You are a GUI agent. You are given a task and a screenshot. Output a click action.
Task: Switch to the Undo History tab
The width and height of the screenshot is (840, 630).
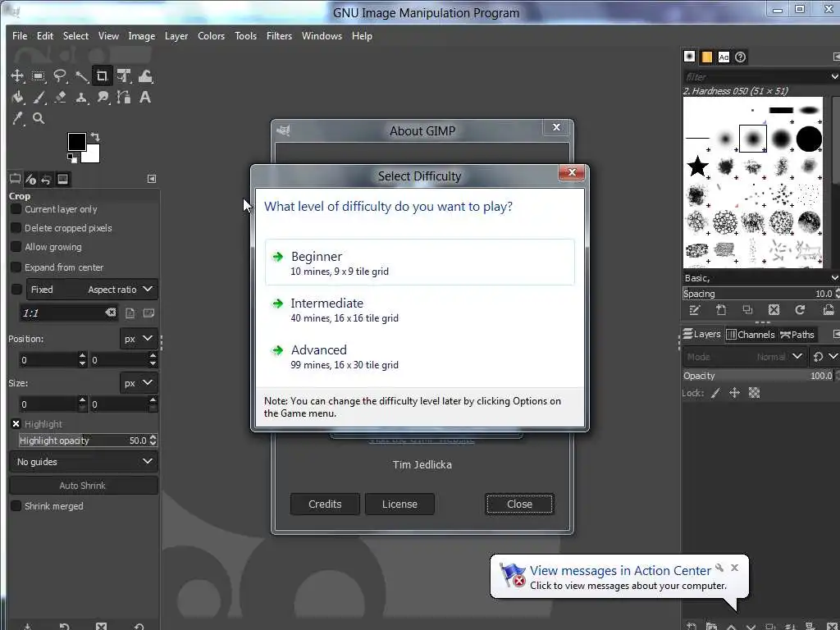46,179
